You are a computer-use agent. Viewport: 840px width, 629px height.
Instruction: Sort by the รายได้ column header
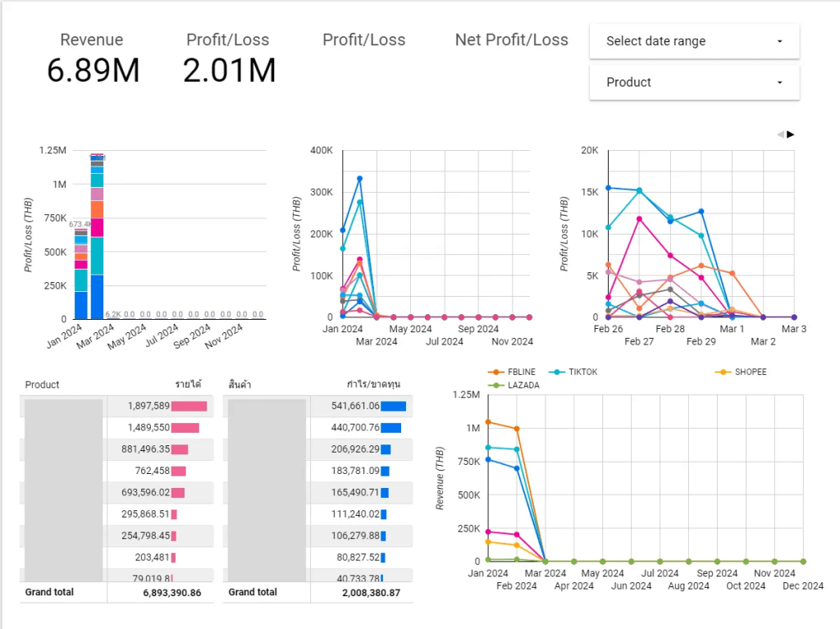click(x=188, y=385)
